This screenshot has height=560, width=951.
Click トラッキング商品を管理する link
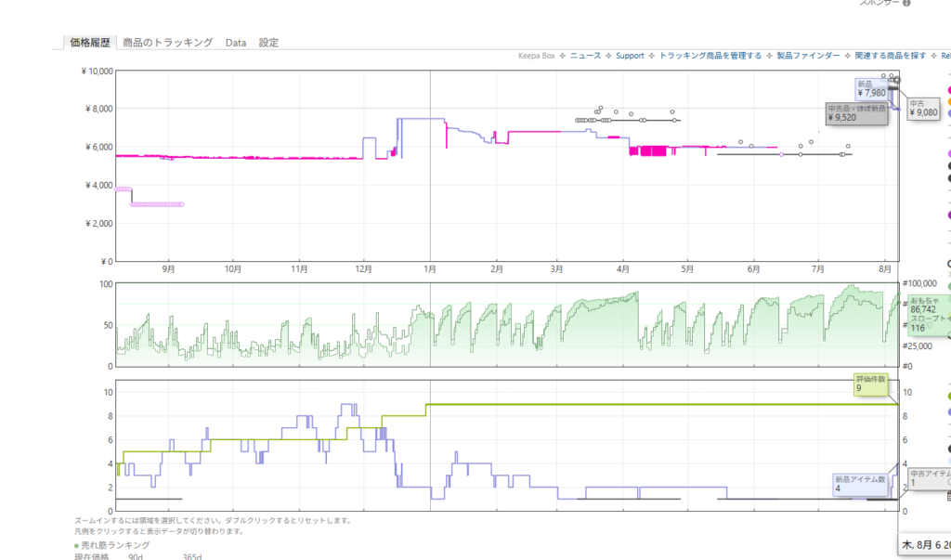click(710, 55)
